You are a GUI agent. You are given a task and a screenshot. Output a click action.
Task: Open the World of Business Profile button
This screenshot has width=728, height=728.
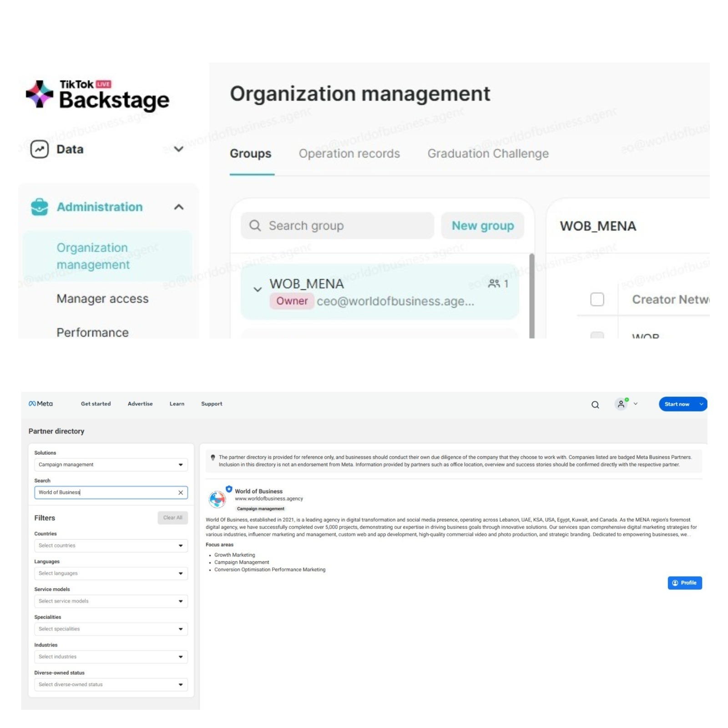coord(684,583)
